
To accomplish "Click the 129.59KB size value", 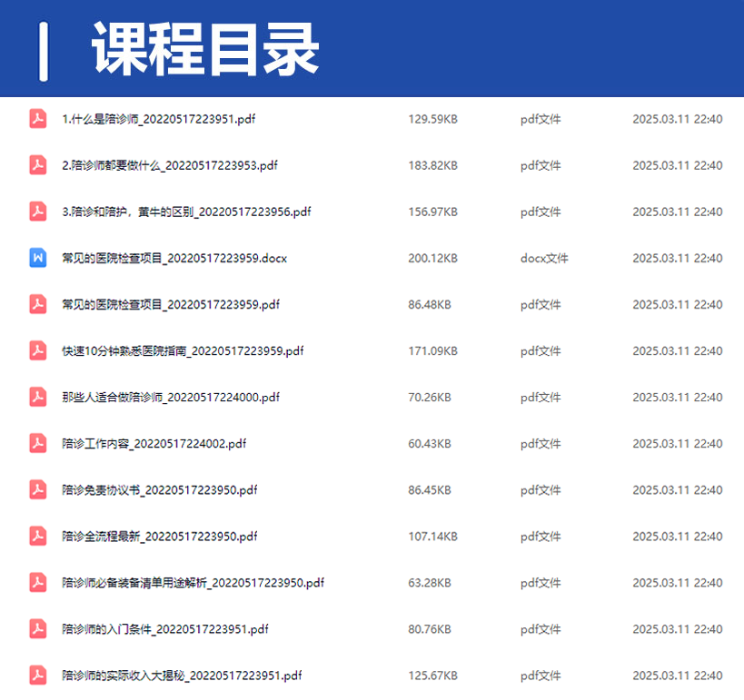I will click(x=432, y=119).
